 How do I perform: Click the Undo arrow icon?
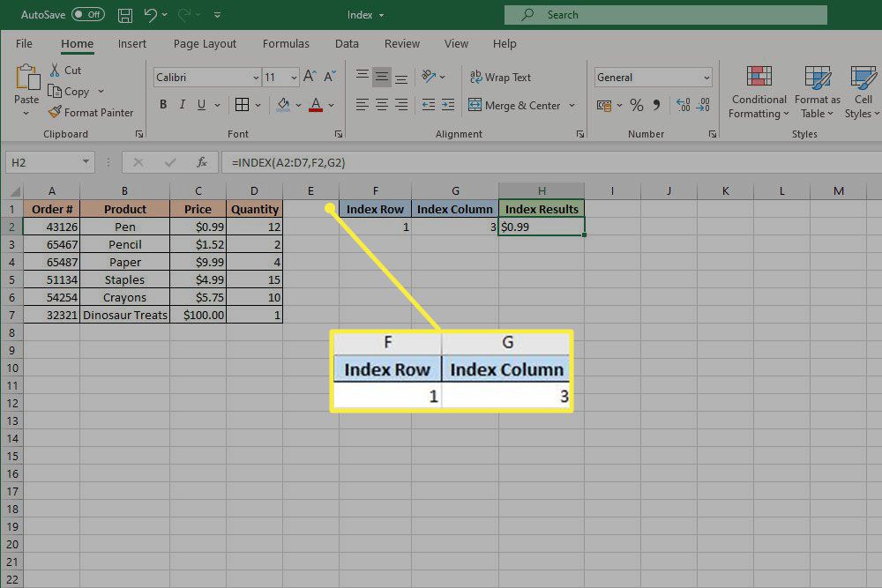[150, 15]
